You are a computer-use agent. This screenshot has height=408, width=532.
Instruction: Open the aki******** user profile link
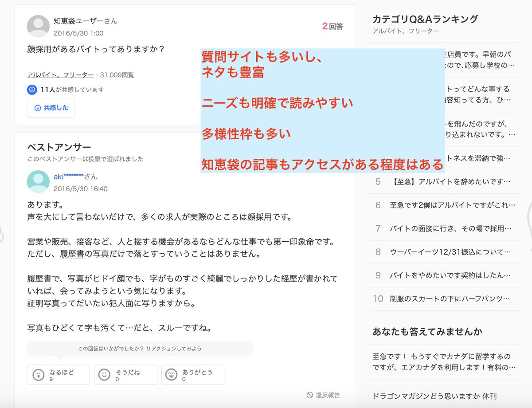click(x=68, y=177)
